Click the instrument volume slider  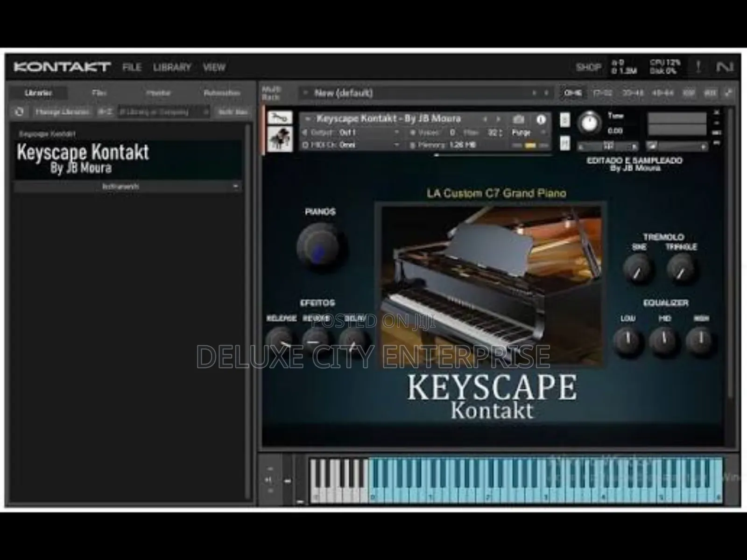coord(677,147)
